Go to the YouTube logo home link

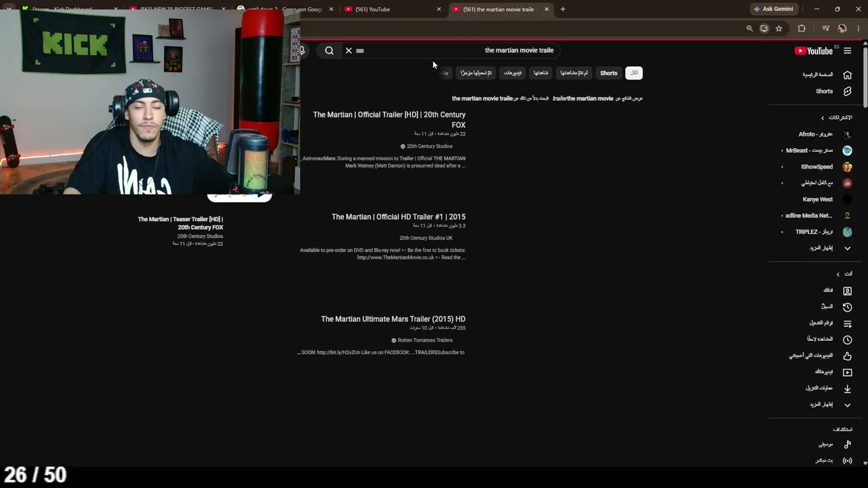tap(814, 51)
